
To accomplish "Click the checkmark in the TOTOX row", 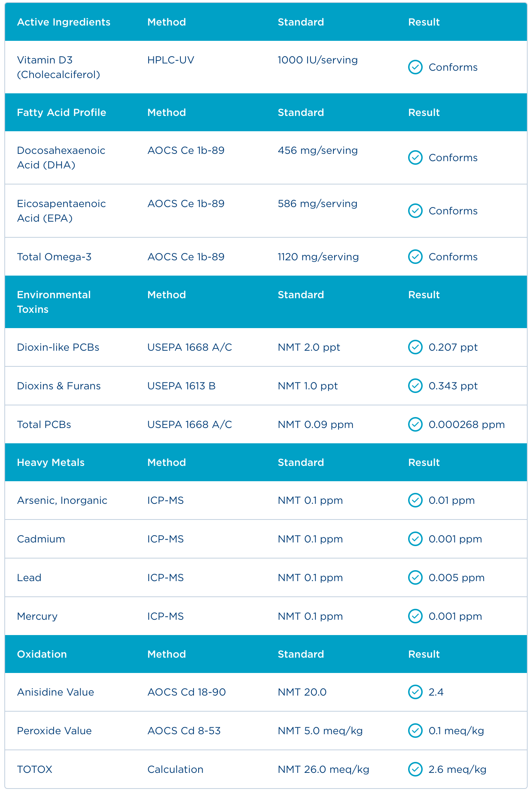I will (x=415, y=769).
